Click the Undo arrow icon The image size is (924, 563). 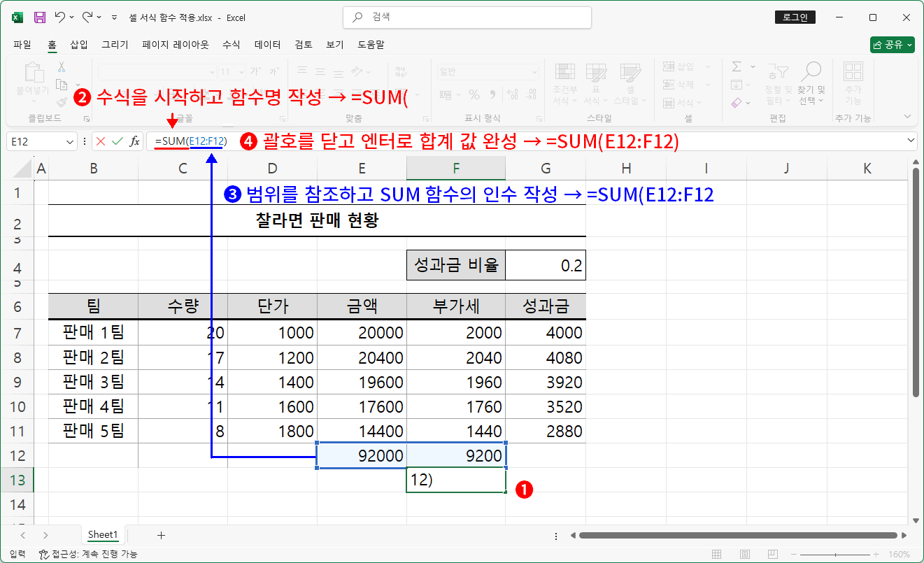pyautogui.click(x=60, y=17)
